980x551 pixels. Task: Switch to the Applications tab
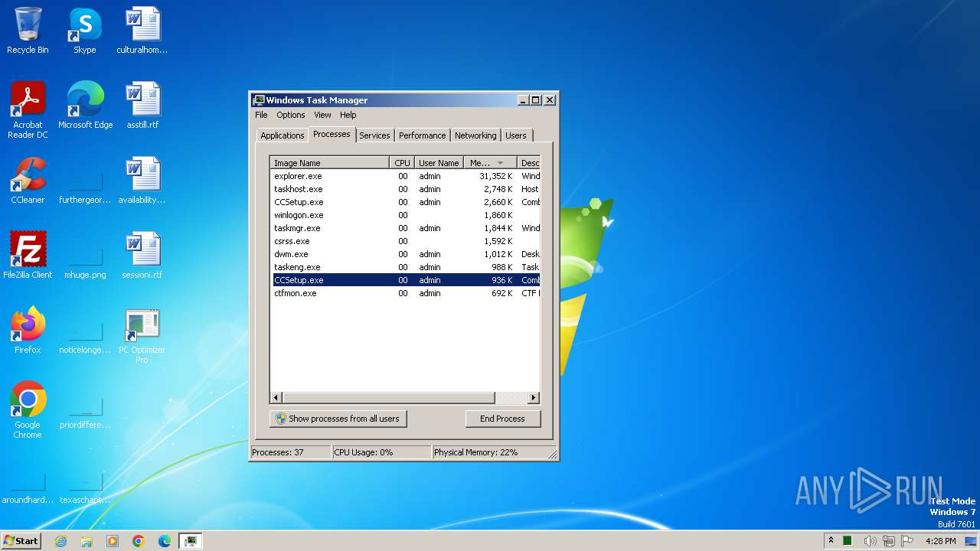pos(282,135)
